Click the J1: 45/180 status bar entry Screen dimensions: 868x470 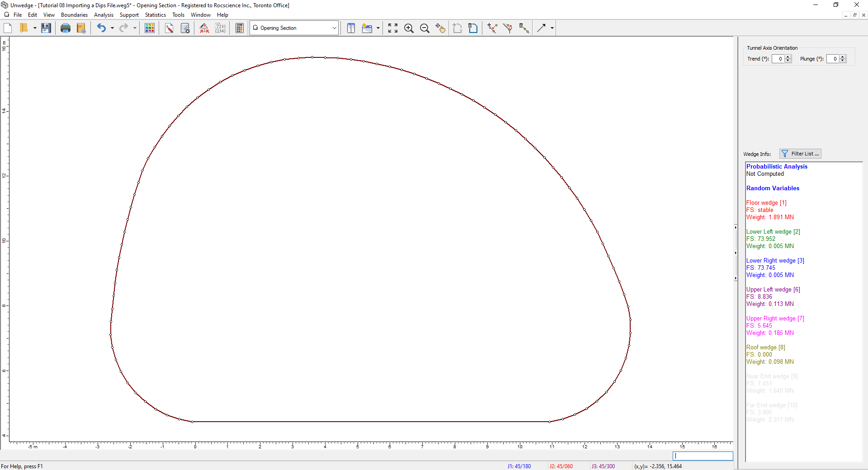519,466
